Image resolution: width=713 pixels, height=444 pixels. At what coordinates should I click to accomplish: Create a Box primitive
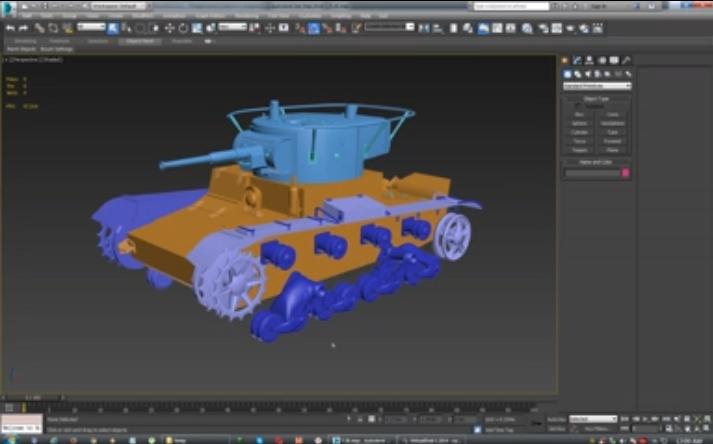coord(580,114)
